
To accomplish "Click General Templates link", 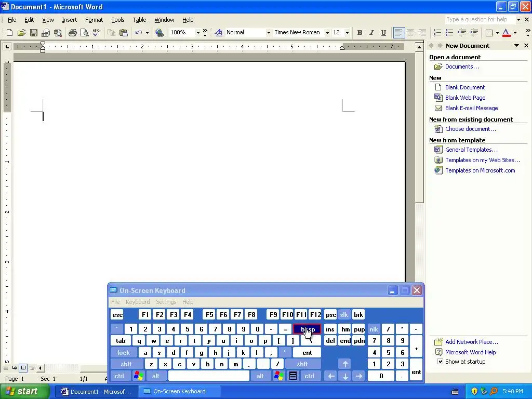I will pyautogui.click(x=471, y=150).
